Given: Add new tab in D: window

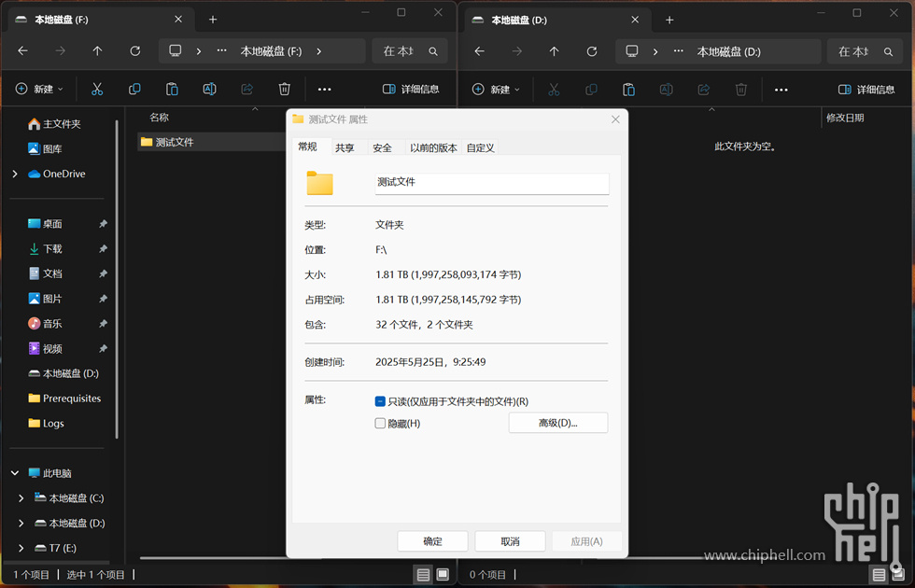Looking at the screenshot, I should tap(670, 20).
